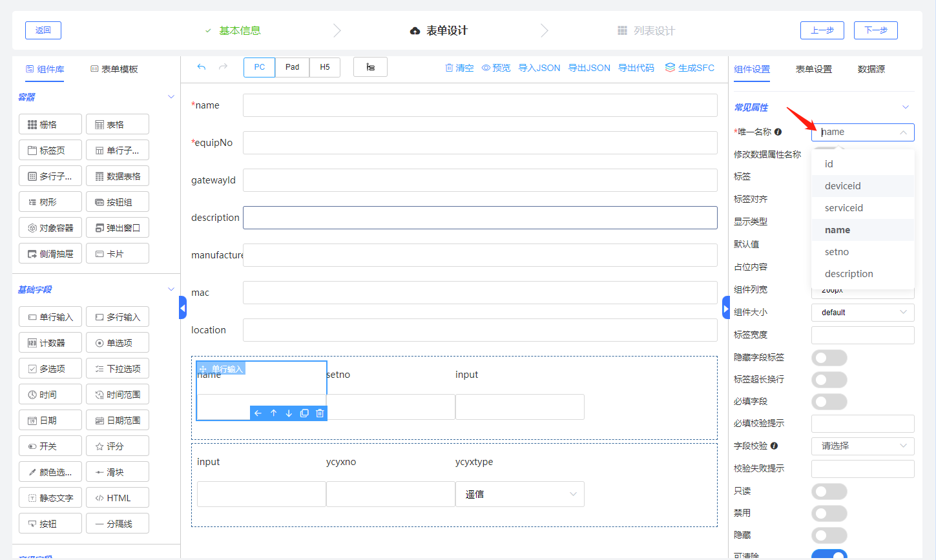Open the 组件大小 default dropdown
The width and height of the screenshot is (936, 560).
pyautogui.click(x=862, y=313)
